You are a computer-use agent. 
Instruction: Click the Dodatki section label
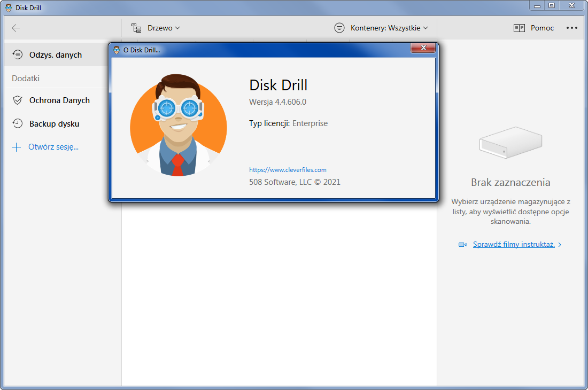pyautogui.click(x=26, y=79)
